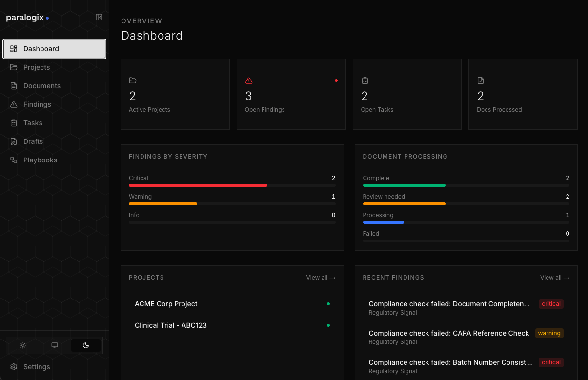Click the Critical severity red bar
Viewport: 588px width, 380px height.
pos(198,185)
